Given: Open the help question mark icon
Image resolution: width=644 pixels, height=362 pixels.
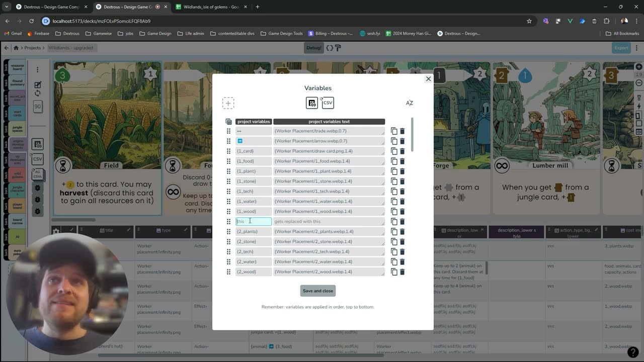Looking at the screenshot, I should click(633, 352).
